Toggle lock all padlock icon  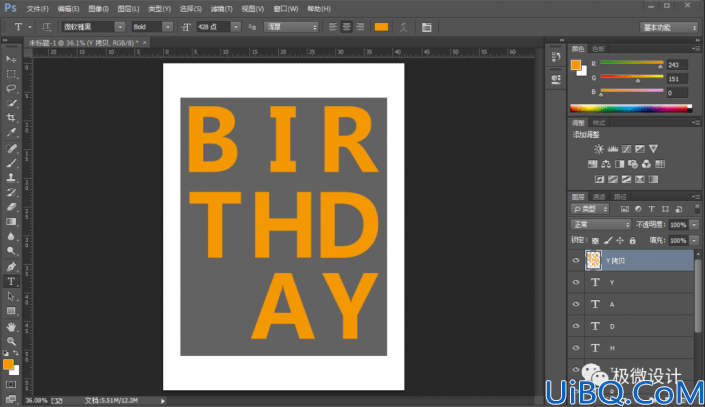coord(633,241)
